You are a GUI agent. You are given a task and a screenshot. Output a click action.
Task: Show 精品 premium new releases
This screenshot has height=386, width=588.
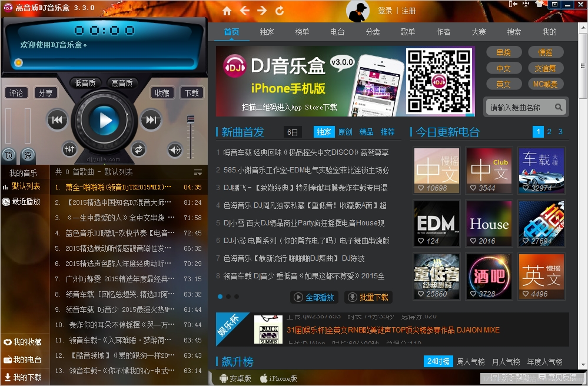(366, 132)
